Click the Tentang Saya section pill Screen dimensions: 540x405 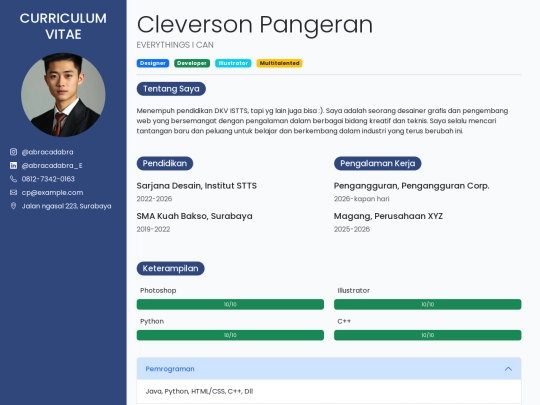tap(171, 89)
